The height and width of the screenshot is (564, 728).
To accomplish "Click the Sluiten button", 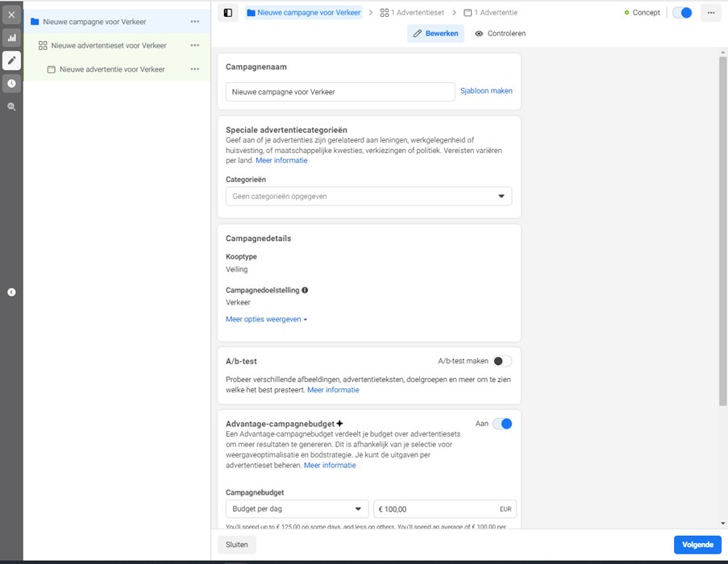I will coord(237,545).
